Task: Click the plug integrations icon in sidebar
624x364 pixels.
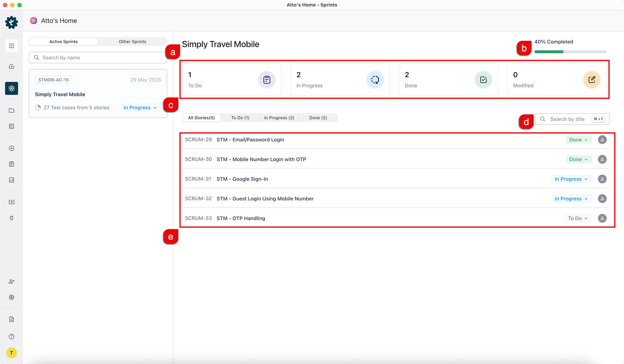Action: click(11, 218)
